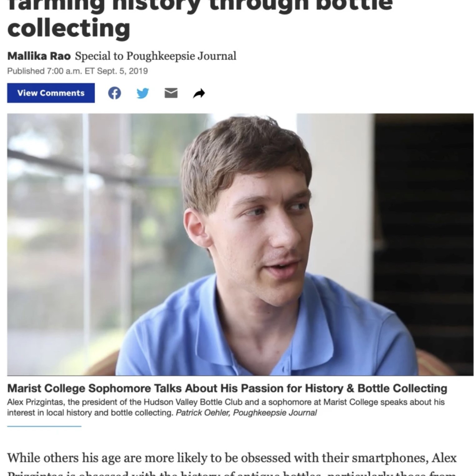Screen dimensions: 476x476
Task: Share the article on Facebook
Action: (x=115, y=93)
